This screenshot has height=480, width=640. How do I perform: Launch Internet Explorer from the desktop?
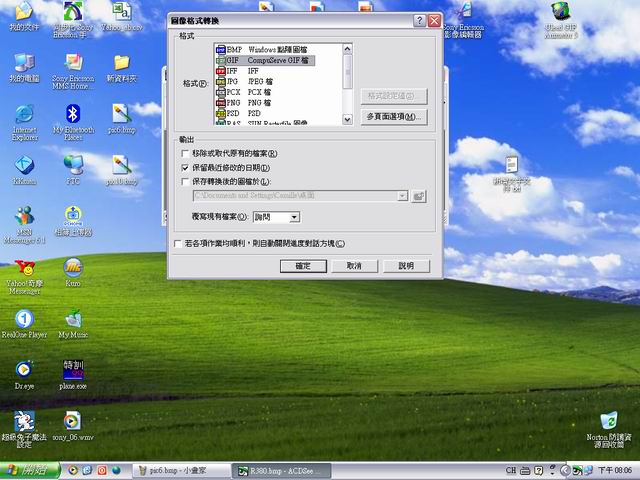coord(24,122)
